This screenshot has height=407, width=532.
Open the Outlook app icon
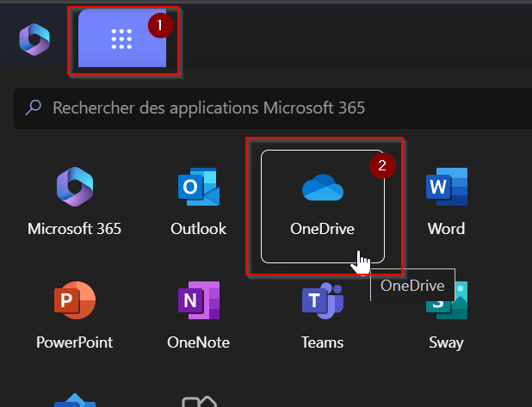pyautogui.click(x=198, y=188)
